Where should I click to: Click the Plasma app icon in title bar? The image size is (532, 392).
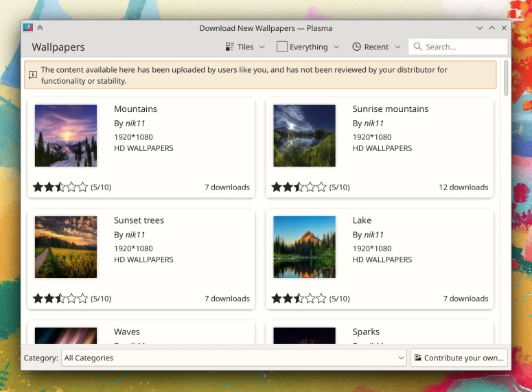(28, 28)
